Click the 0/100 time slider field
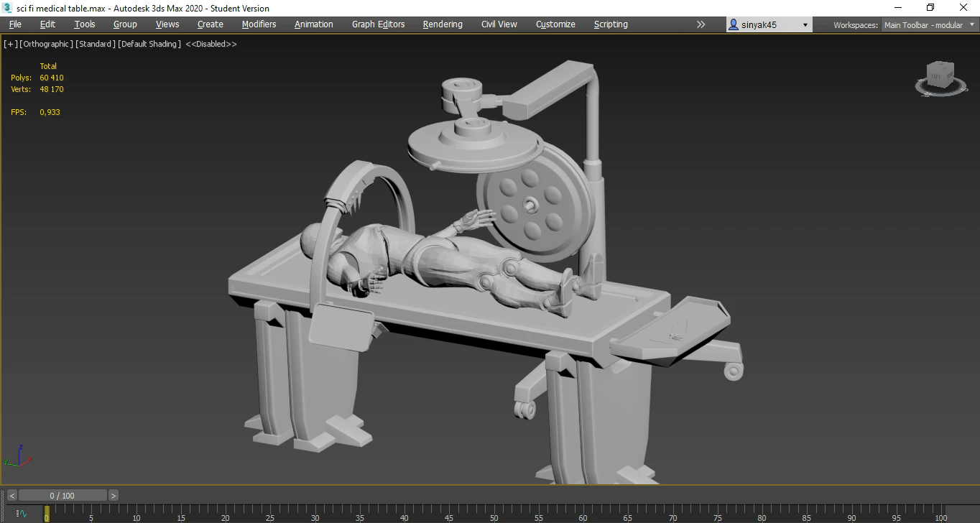This screenshot has width=980, height=523. pyautogui.click(x=63, y=495)
